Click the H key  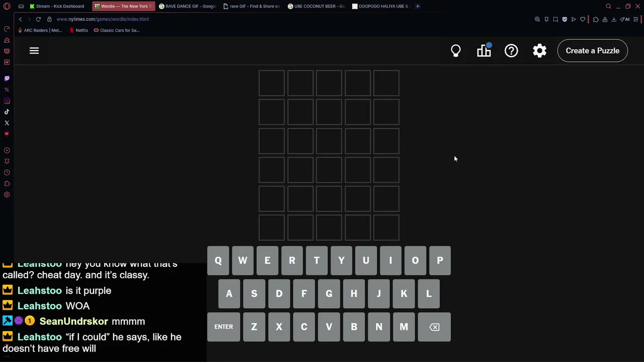point(354,294)
